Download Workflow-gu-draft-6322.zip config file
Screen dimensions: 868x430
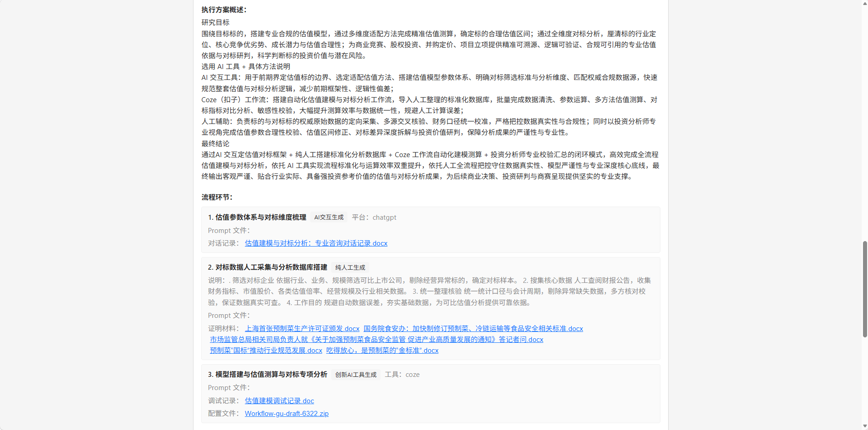tap(287, 414)
